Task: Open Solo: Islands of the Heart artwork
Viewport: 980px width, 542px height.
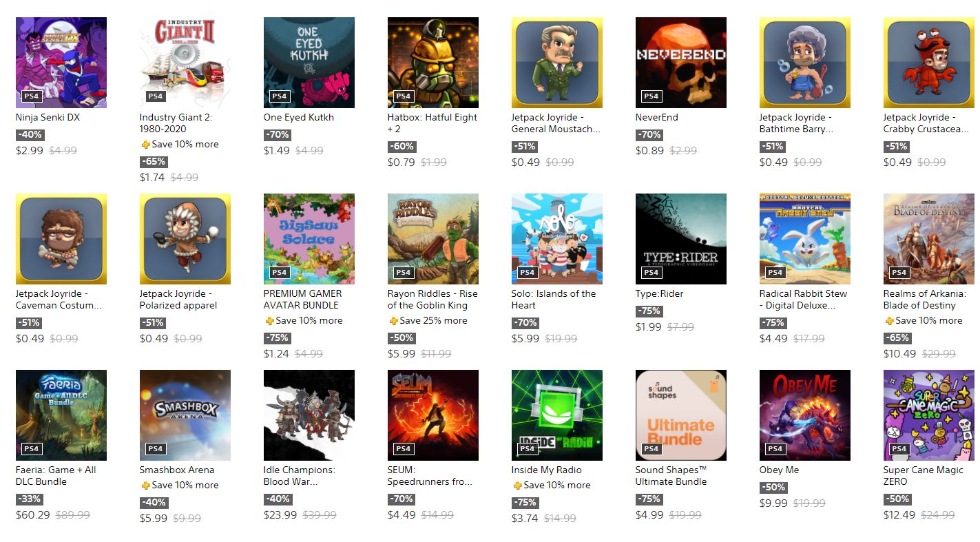Action: (x=557, y=239)
